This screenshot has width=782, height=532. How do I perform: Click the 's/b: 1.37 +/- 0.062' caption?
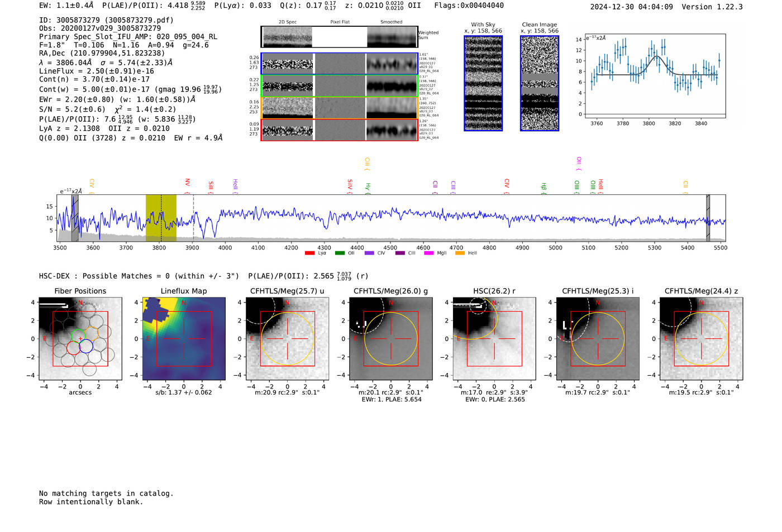click(x=184, y=392)
